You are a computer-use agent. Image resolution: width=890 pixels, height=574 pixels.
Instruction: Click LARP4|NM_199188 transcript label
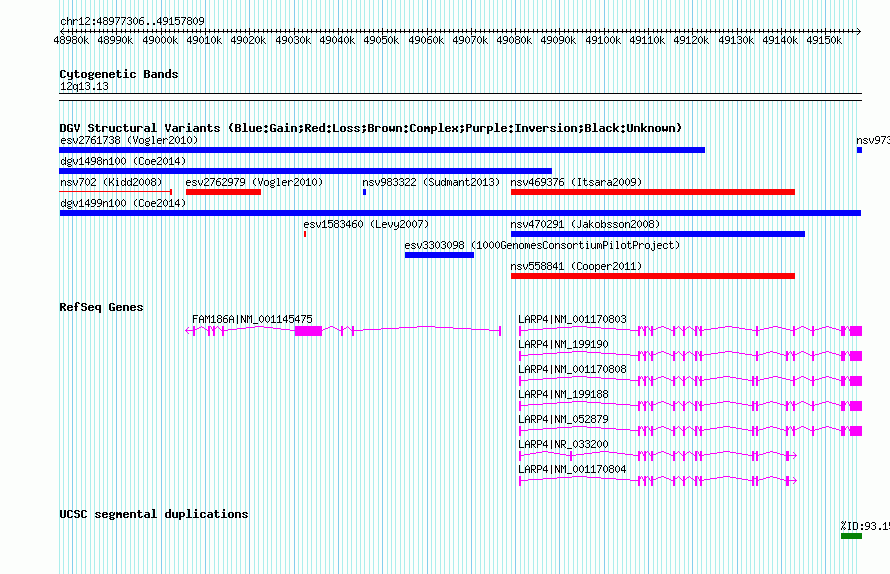pos(563,394)
